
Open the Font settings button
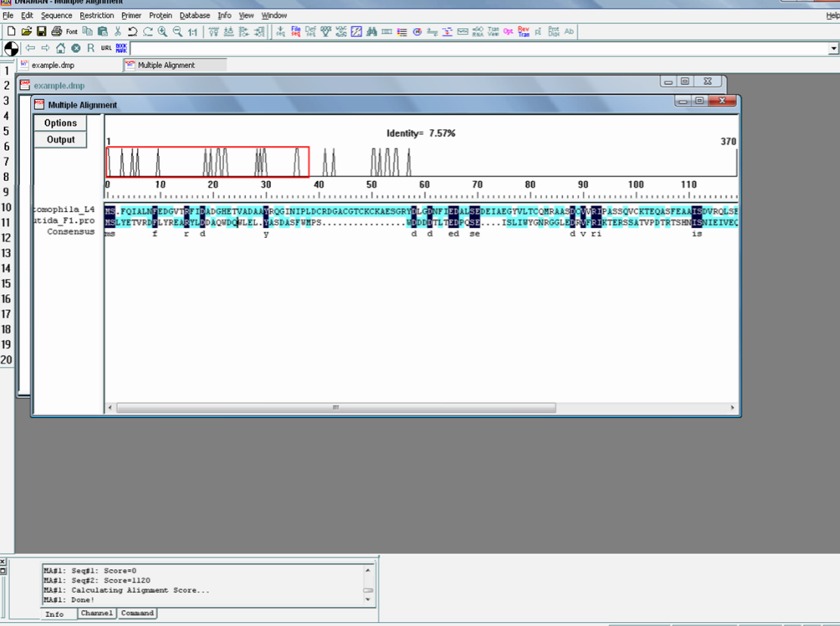click(72, 32)
